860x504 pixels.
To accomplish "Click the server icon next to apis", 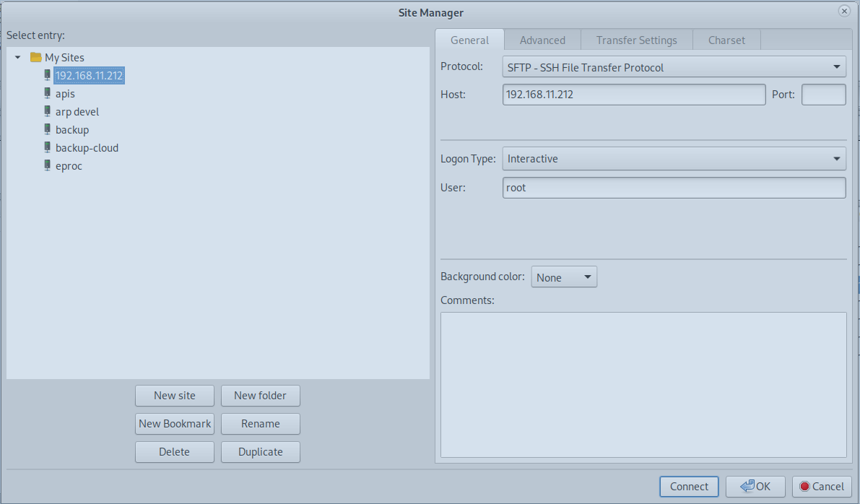I will coord(48,93).
